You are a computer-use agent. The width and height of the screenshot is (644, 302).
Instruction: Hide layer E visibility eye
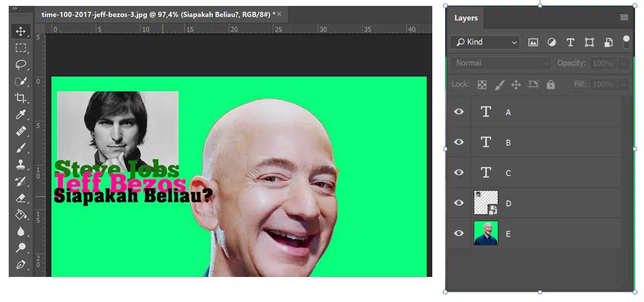point(459,233)
